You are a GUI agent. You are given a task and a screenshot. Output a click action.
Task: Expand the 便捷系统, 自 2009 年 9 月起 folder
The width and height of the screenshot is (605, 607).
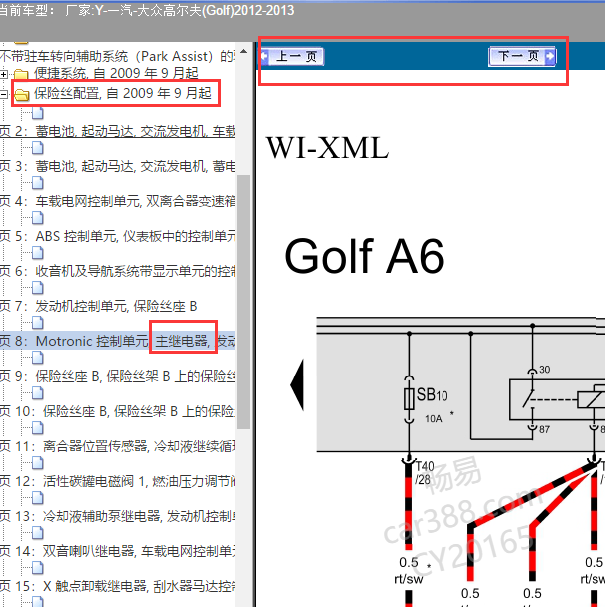pos(3,74)
